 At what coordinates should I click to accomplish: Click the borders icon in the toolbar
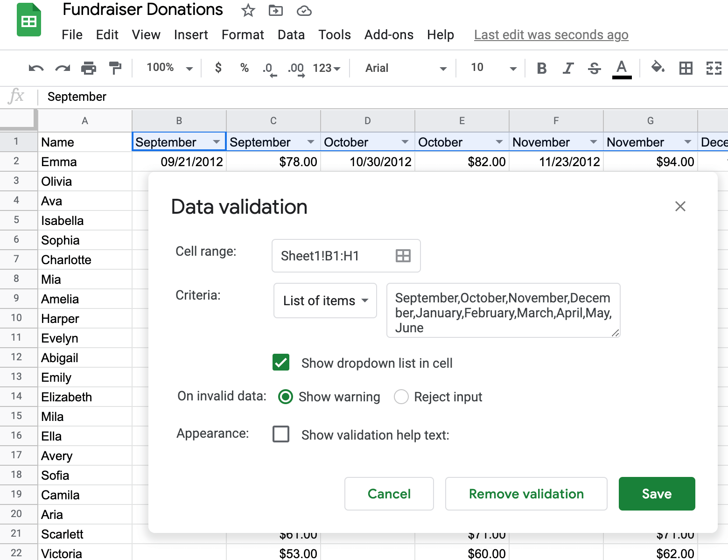pos(686,68)
